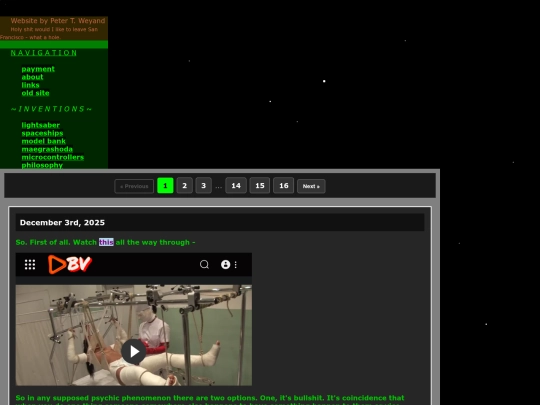Open the apps grid icon in video header
This screenshot has width=540, height=405.
[x=30, y=264]
